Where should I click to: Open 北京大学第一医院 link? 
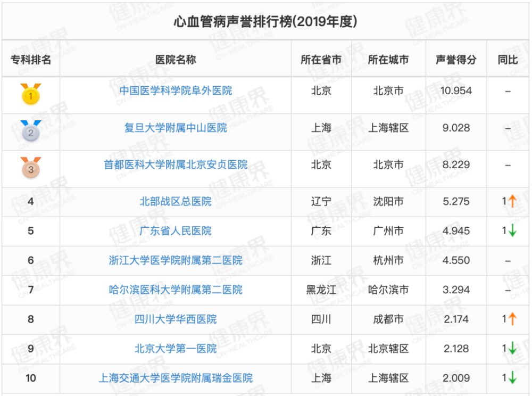[x=176, y=349]
